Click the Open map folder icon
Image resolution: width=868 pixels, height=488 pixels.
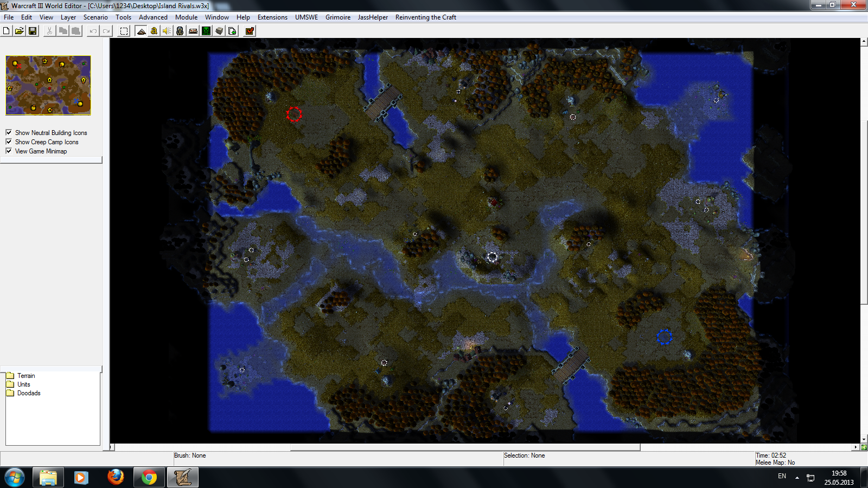(x=20, y=31)
